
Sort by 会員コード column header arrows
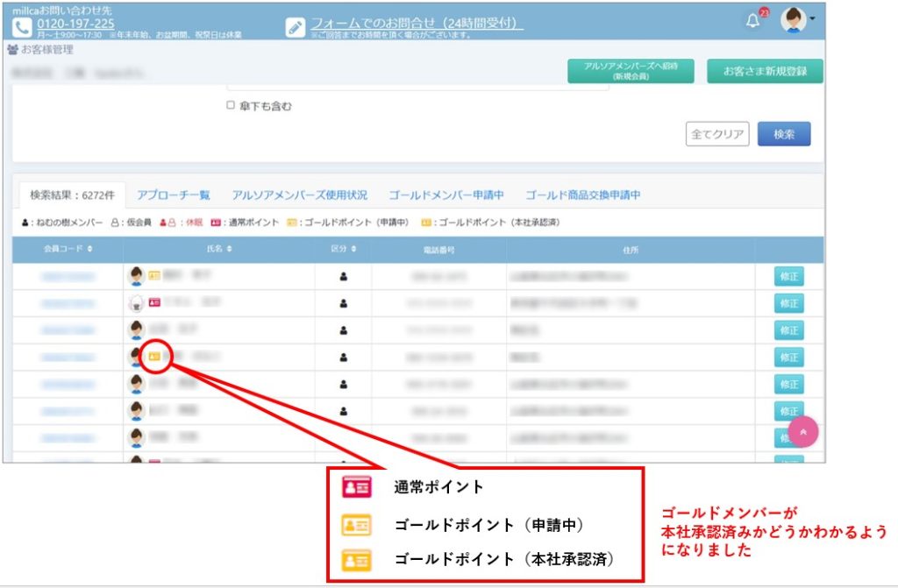click(x=90, y=250)
